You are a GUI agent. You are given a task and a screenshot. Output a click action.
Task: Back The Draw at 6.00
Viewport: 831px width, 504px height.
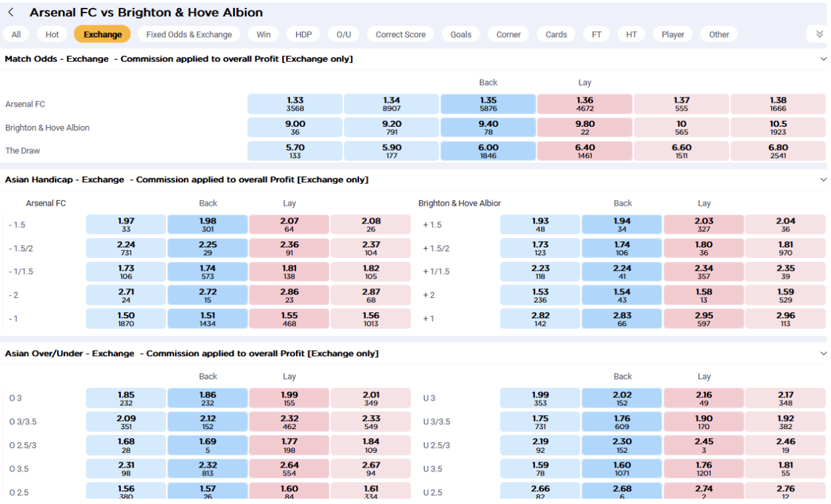[488, 151]
